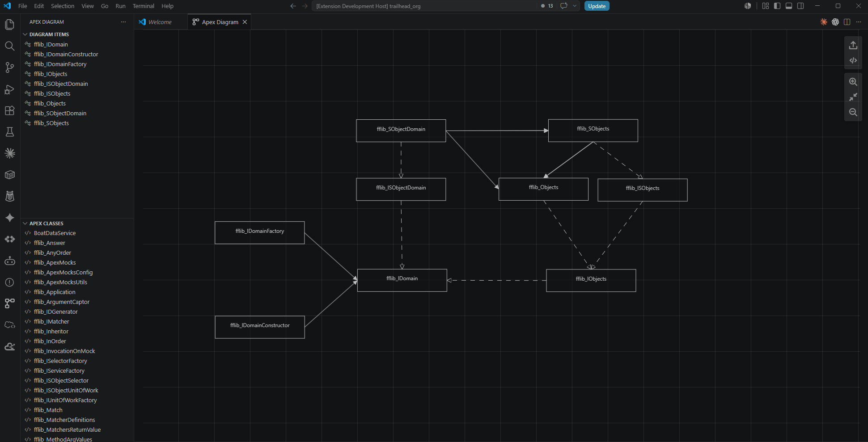Click the orange Claude icon in editor toolbar

(x=824, y=22)
